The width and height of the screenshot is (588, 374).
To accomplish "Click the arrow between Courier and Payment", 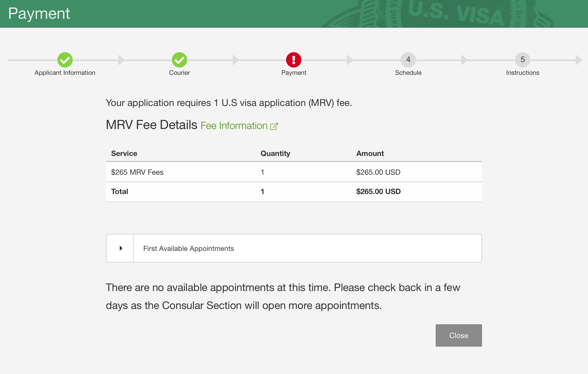I will tap(235, 60).
